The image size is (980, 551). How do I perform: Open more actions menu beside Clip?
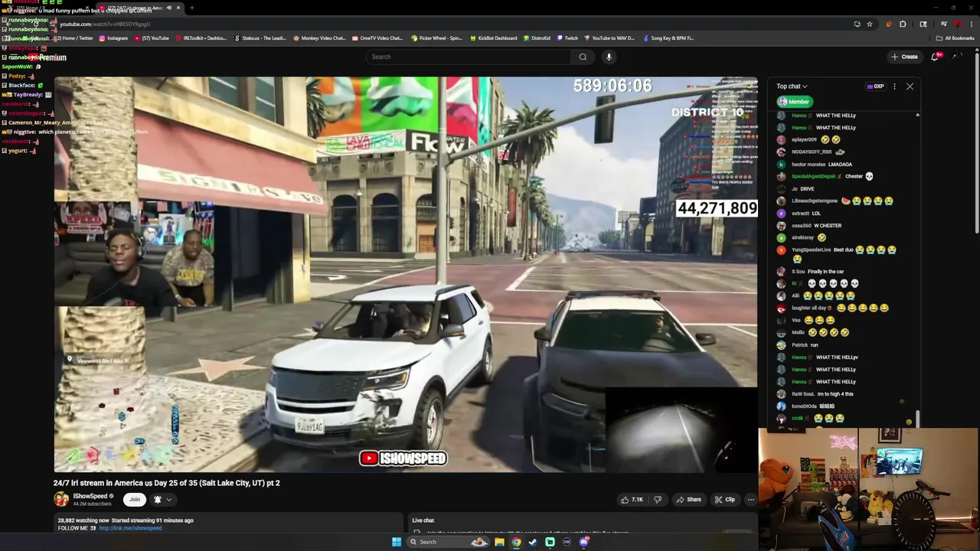[750, 500]
